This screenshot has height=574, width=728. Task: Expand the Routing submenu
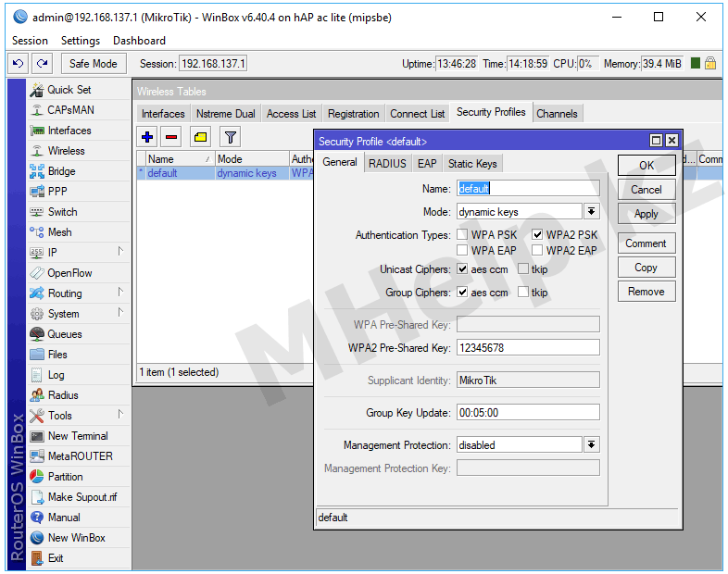point(120,293)
